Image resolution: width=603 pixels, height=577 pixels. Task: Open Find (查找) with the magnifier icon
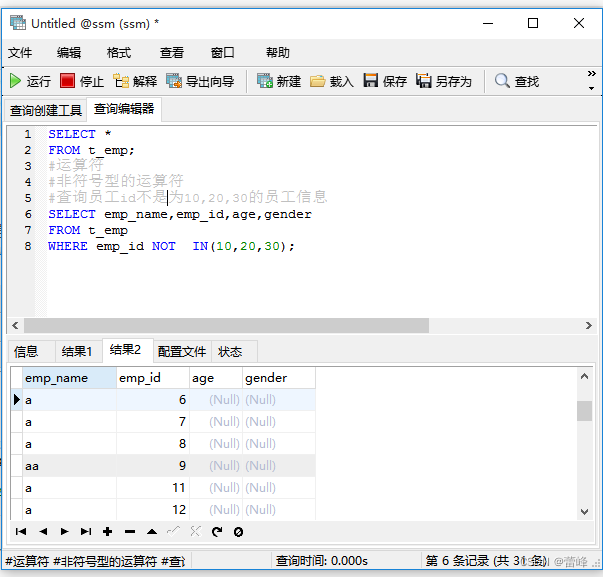(x=502, y=81)
